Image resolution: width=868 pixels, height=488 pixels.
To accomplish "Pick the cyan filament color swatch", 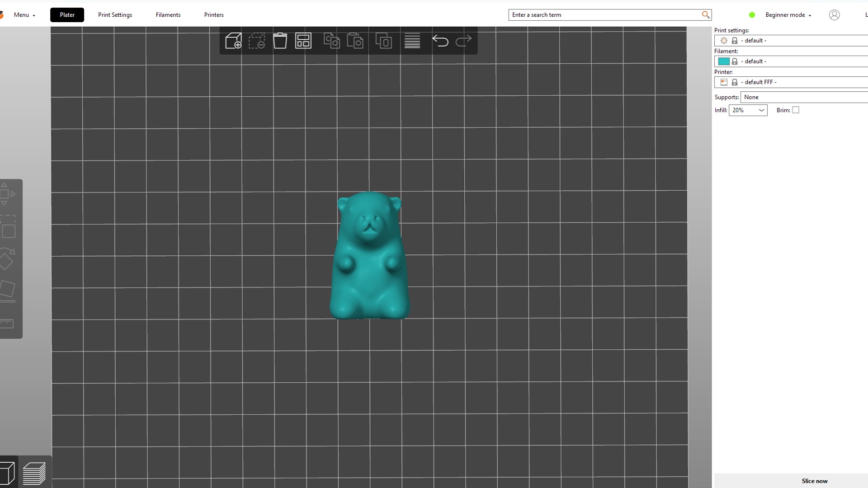I will click(724, 61).
